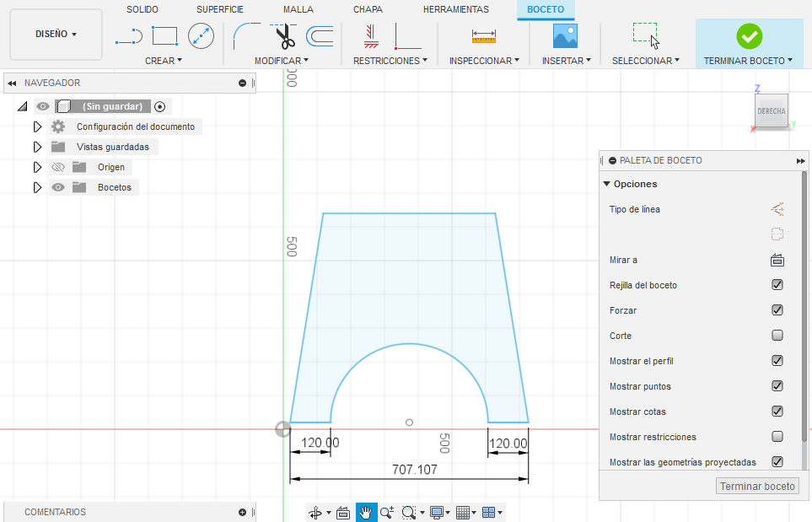Expand the Bocetos tree node

(37, 187)
